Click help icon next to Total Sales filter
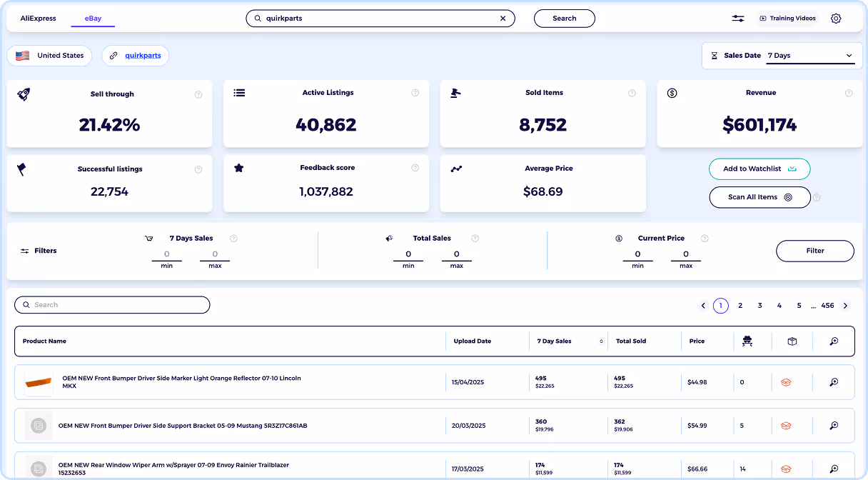 475,239
